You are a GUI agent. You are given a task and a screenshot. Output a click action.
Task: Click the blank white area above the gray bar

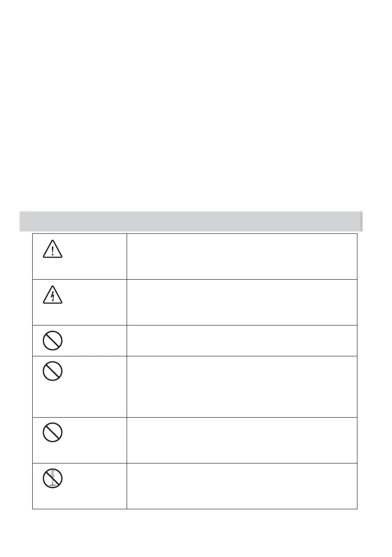click(187, 117)
